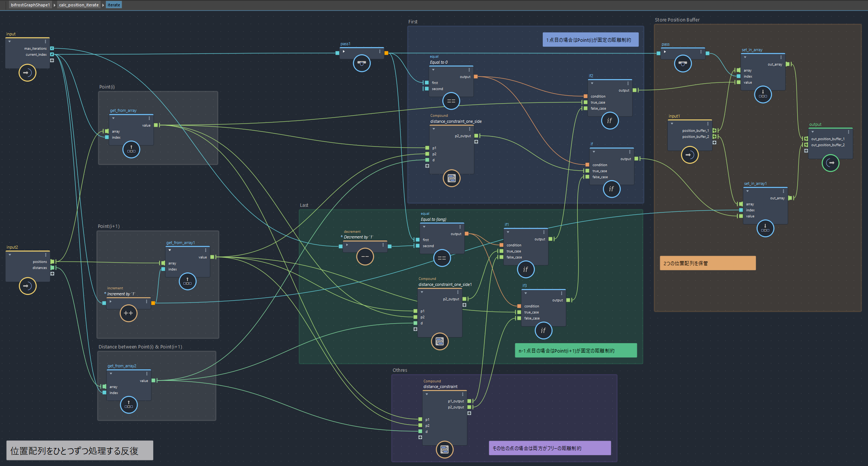Toggle the set_in_array1 node's expand arrow
Image resolution: width=868 pixels, height=466 pixels.
point(748,191)
